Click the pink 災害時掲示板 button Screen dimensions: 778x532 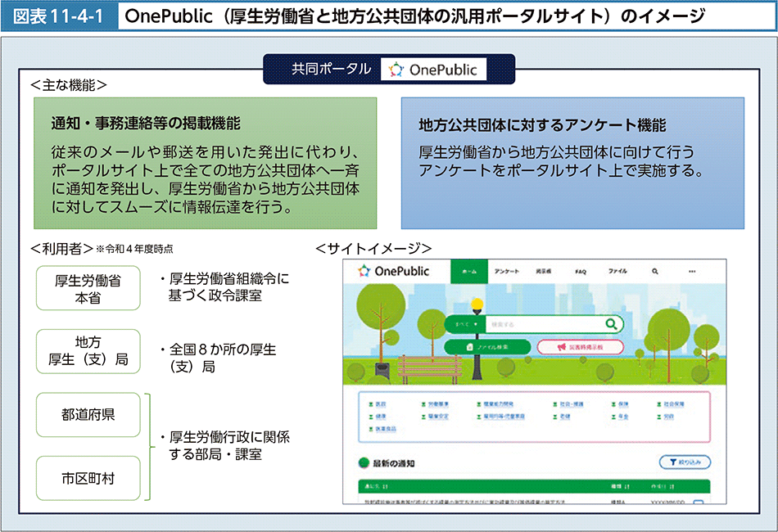coord(580,347)
